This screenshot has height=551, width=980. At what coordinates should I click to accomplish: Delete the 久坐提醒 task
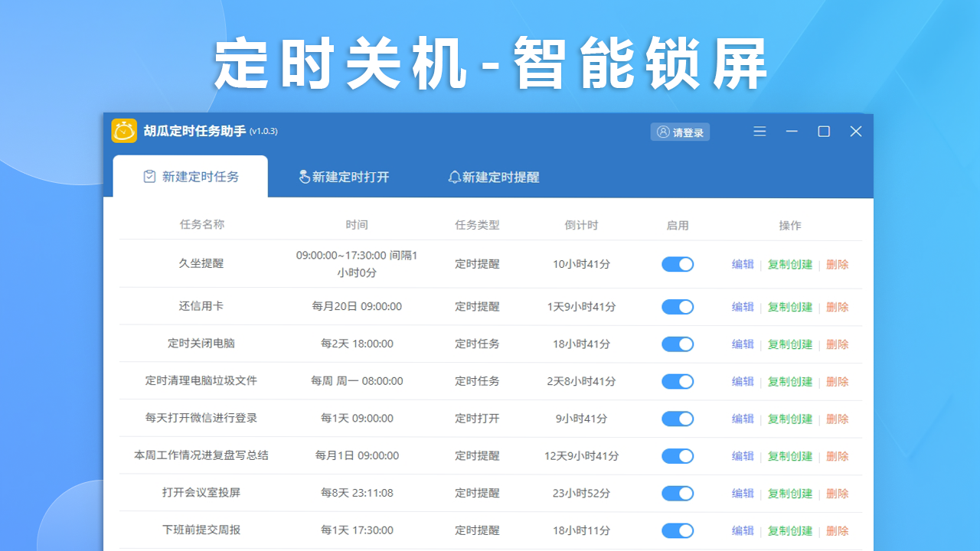[837, 264]
